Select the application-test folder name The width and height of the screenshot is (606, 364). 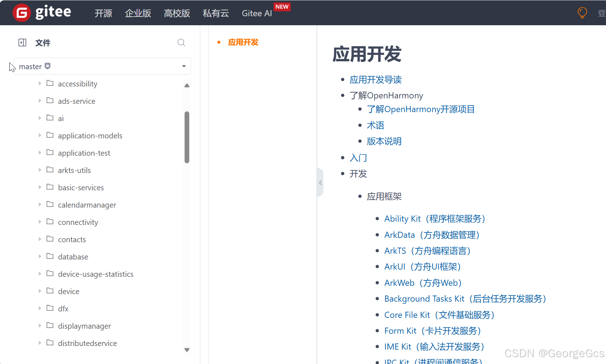click(x=84, y=153)
